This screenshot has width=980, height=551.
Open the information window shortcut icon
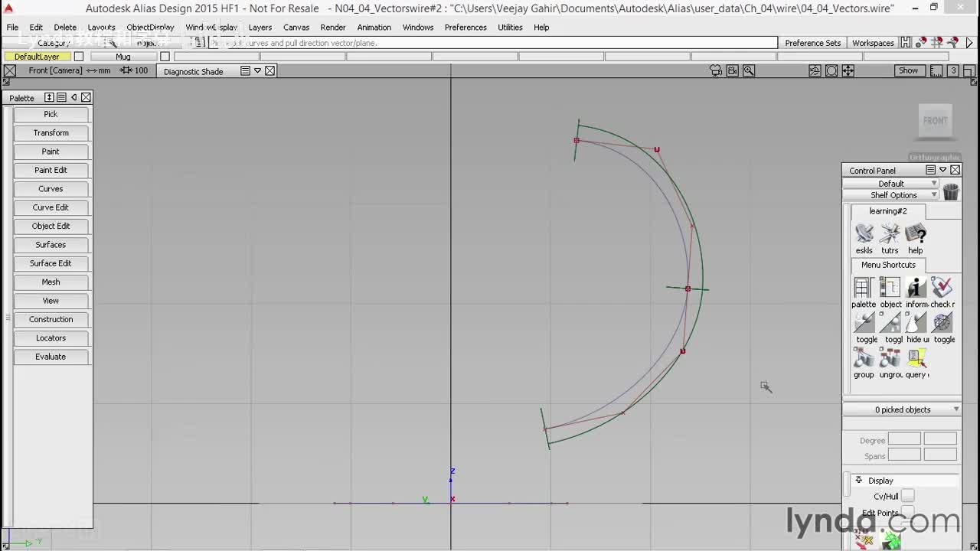pos(916,288)
